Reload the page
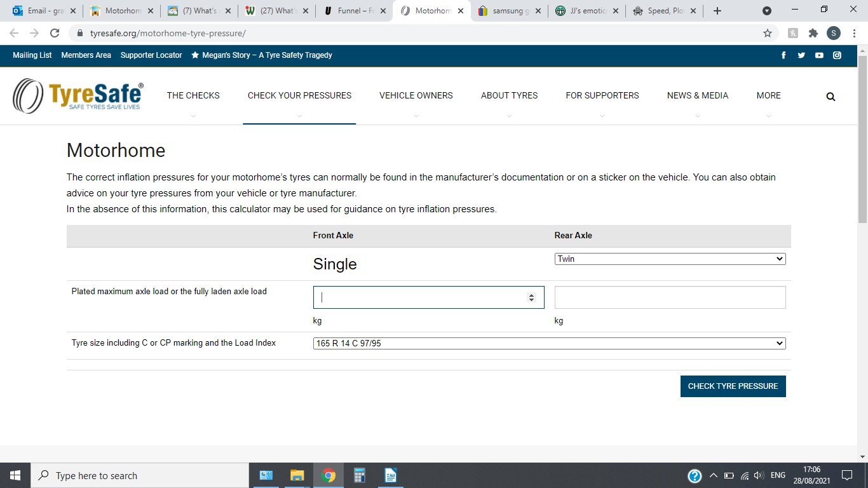Screen dimensions: 868x488 (55, 33)
